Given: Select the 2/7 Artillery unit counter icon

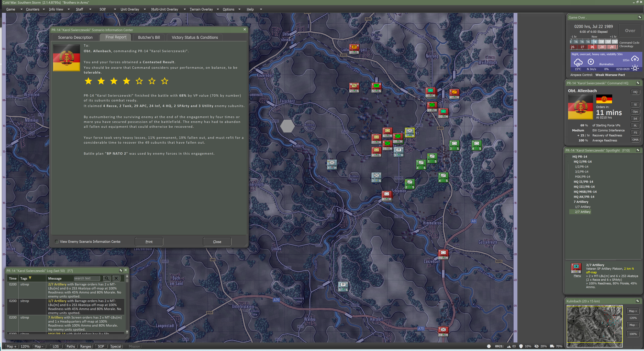Looking at the screenshot, I should [576, 268].
